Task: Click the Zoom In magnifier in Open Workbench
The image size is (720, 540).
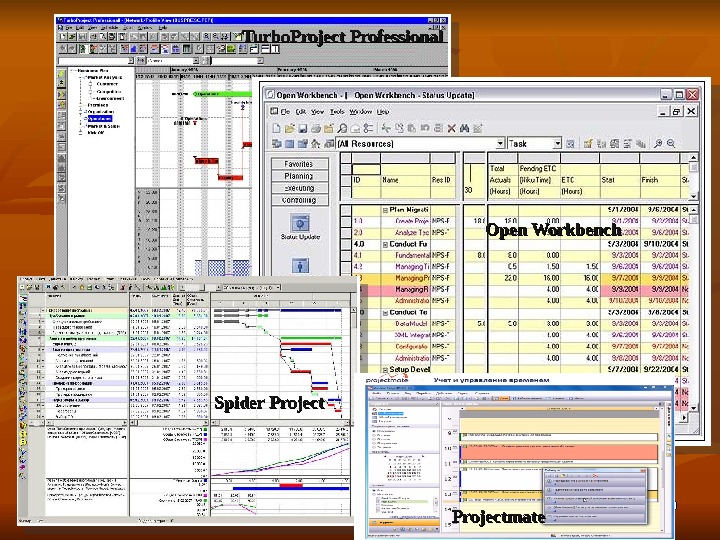Action: (x=658, y=144)
